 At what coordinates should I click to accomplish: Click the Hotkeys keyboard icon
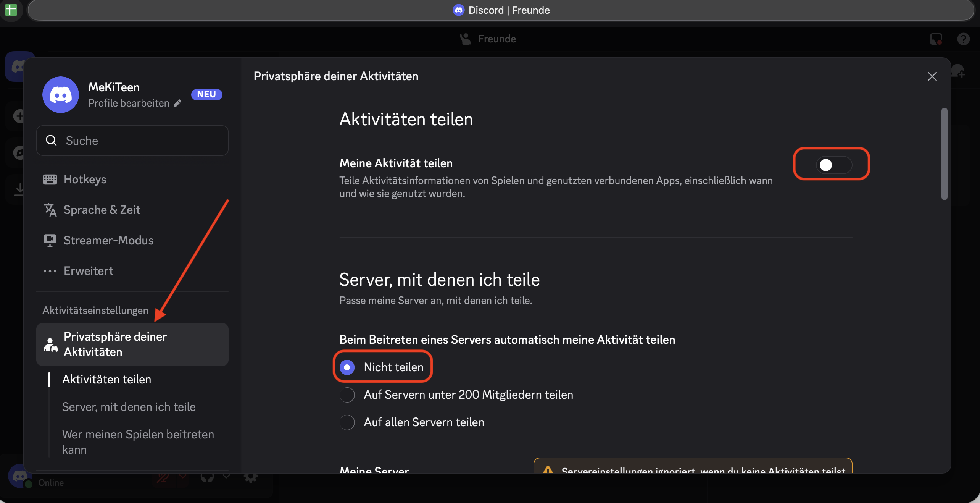point(50,179)
